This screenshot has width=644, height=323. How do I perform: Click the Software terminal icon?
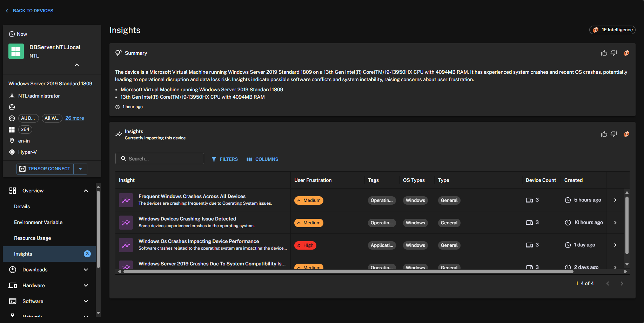tap(13, 301)
